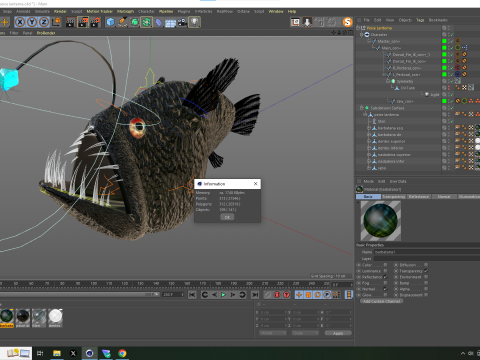Screen dimensions: 480x360
Task: Click the coordinate system icon
Action: coord(56,22)
